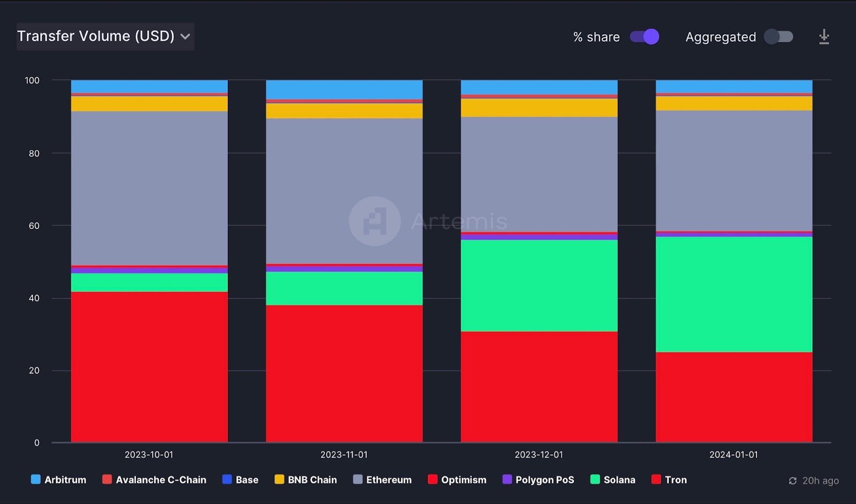856x504 pixels.
Task: Click the BNB Chain legend swatch
Action: pos(279,479)
